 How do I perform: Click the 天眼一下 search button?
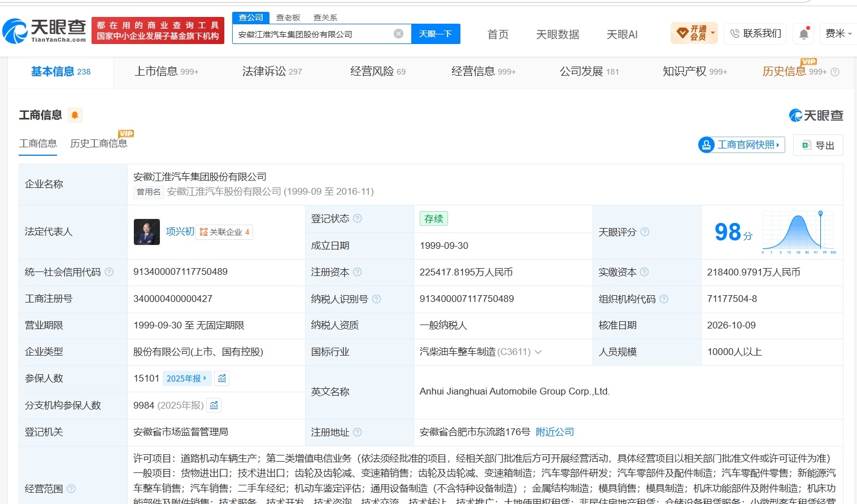coord(436,34)
